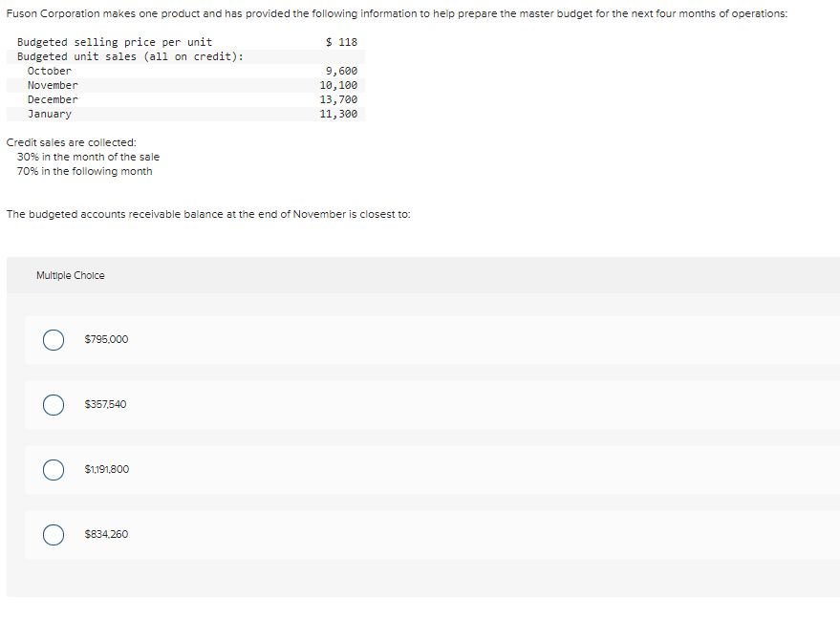Click the December unit sales value 13,700
840x641 pixels.
click(338, 99)
